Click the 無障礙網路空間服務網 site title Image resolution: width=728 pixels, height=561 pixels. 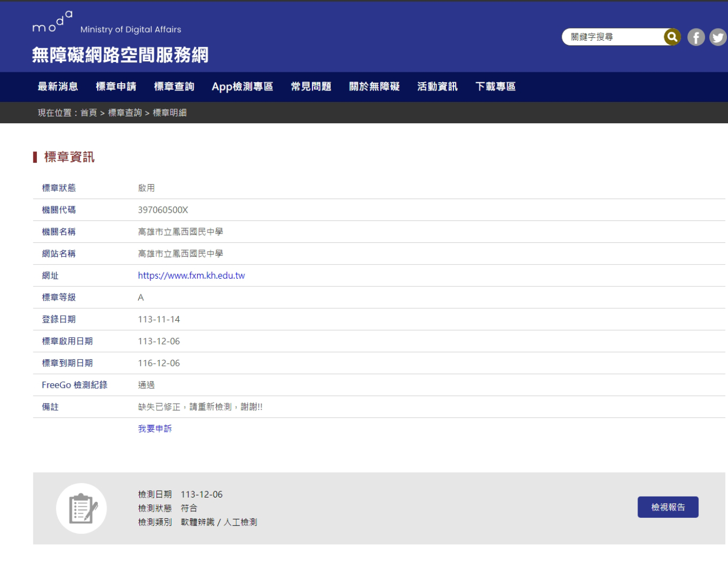[120, 55]
